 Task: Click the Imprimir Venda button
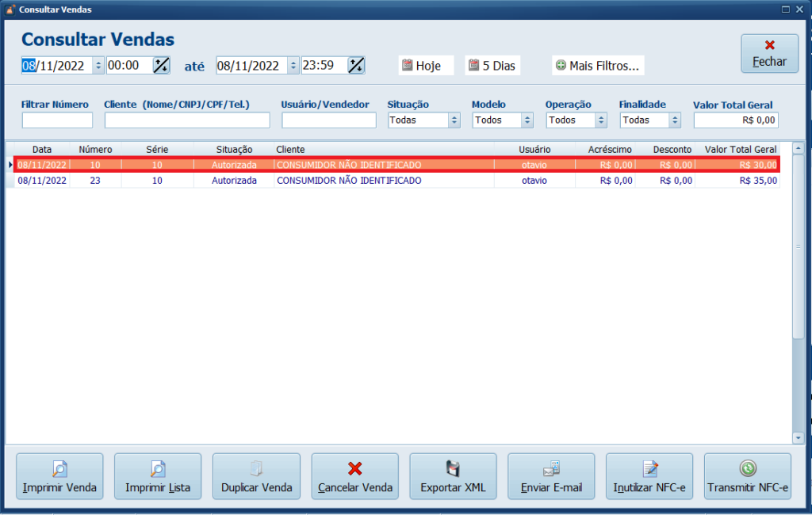pyautogui.click(x=59, y=476)
